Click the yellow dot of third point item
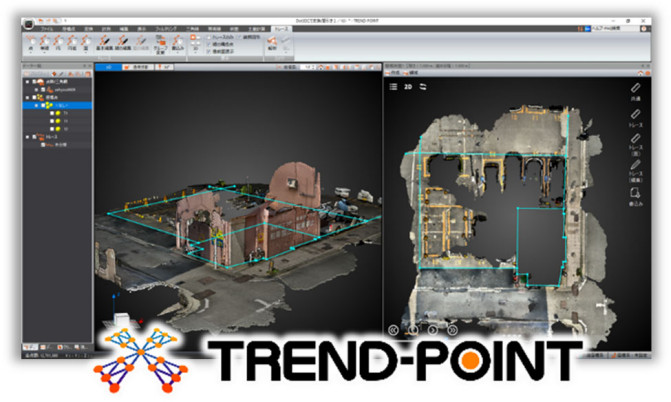 [58, 129]
